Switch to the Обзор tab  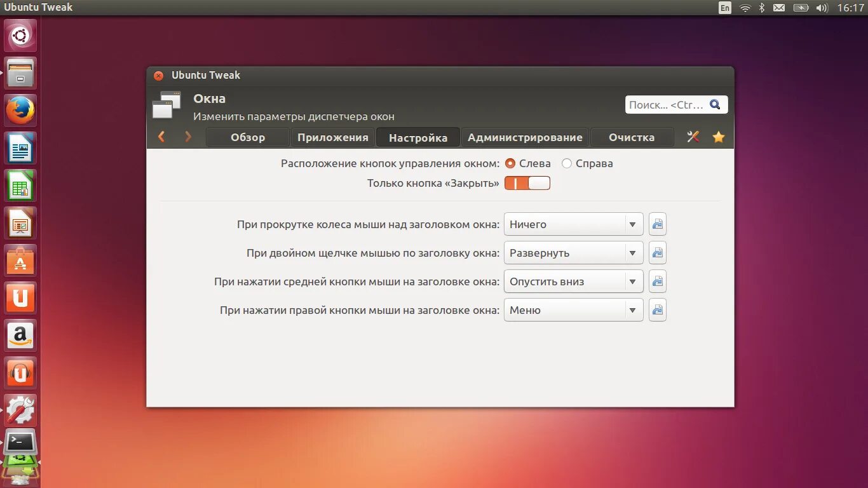(x=248, y=137)
